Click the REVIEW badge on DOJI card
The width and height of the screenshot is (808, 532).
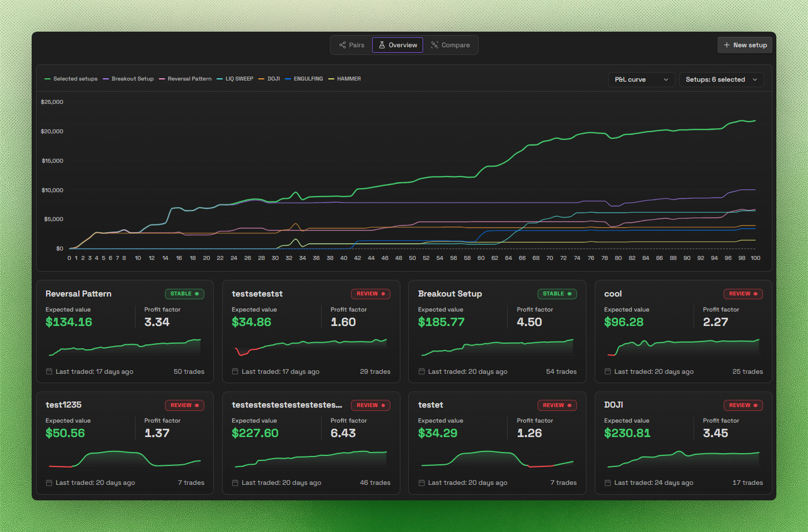click(743, 405)
